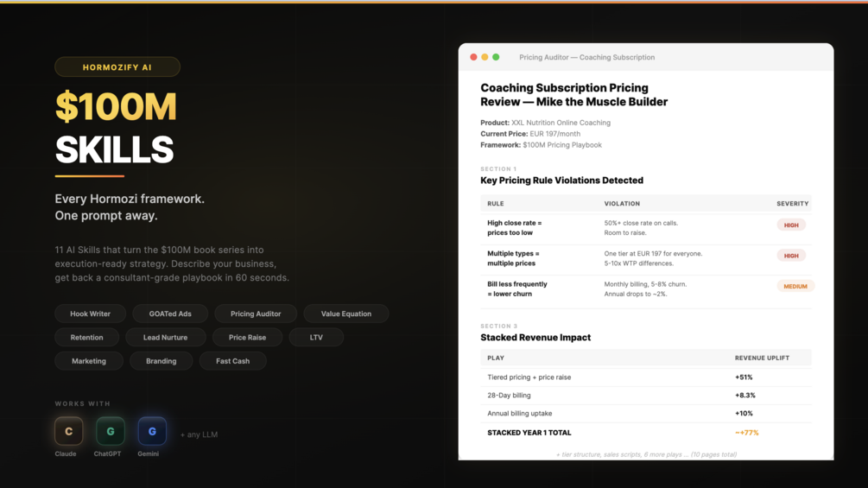Select the GOATed Ads skill pill
Screen dimensions: 868x488
(170, 314)
